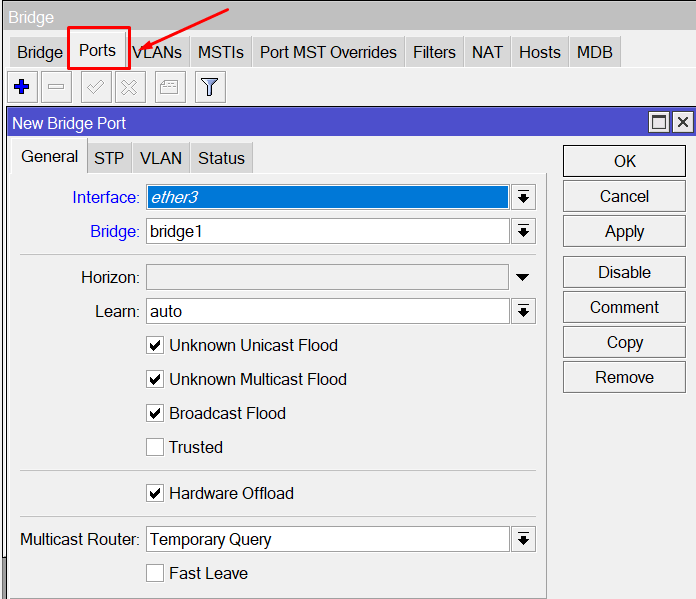This screenshot has height=599, width=696.
Task: Click the X disable toolbar button
Action: click(x=130, y=87)
